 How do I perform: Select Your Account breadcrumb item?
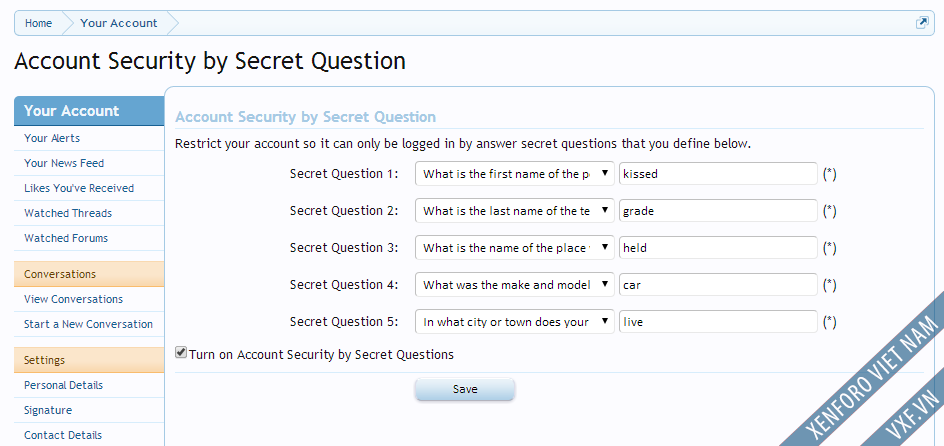119,23
